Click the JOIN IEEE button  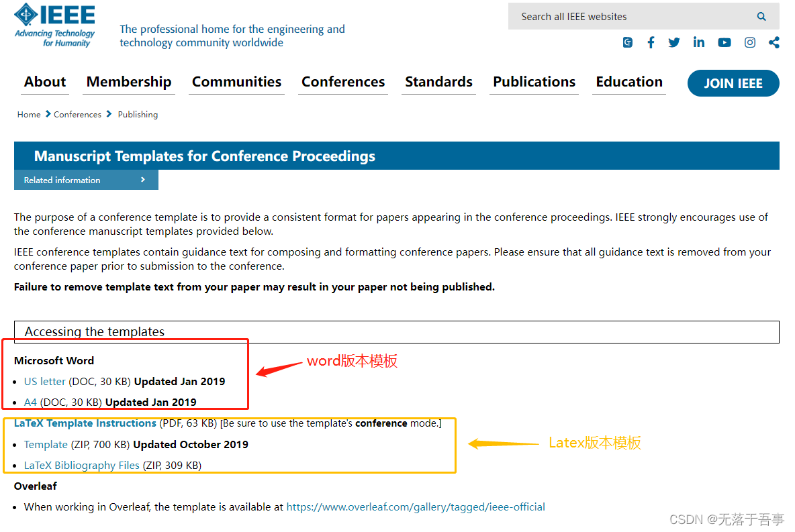coord(733,83)
